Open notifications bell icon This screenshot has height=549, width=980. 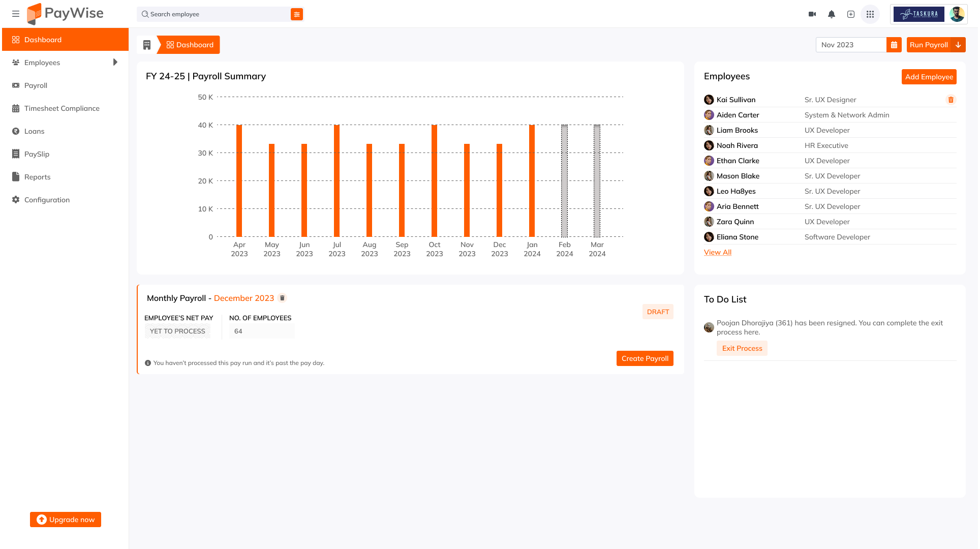832,14
